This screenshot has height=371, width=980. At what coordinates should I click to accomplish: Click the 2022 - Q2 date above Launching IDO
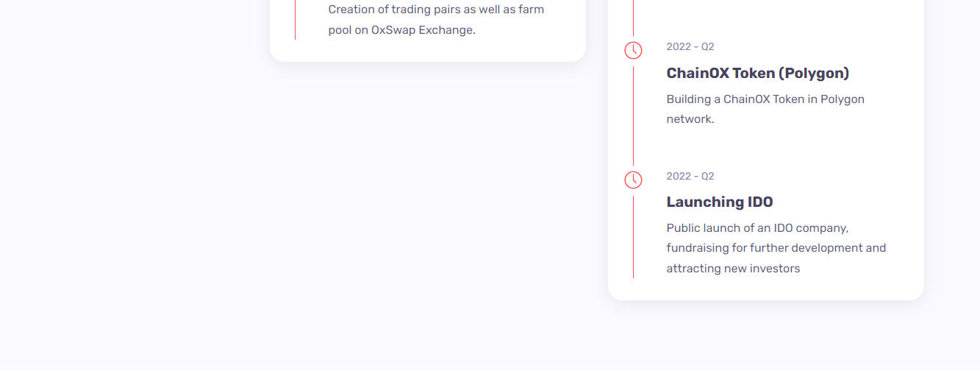tap(690, 176)
